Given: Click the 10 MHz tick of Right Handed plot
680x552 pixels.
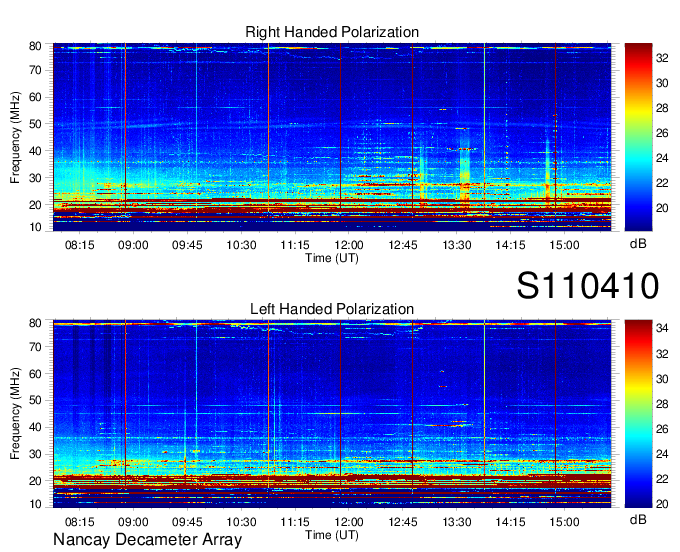Looking at the screenshot, I should tap(35, 227).
